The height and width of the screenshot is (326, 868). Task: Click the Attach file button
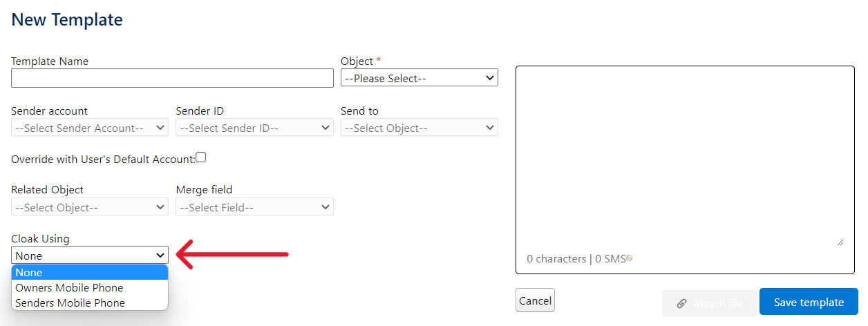click(x=709, y=303)
